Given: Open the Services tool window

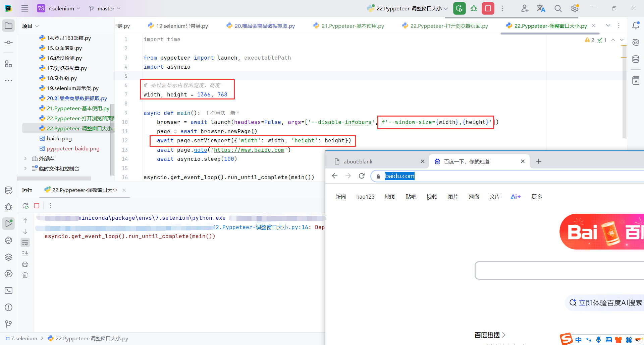Looking at the screenshot, I should [9, 274].
